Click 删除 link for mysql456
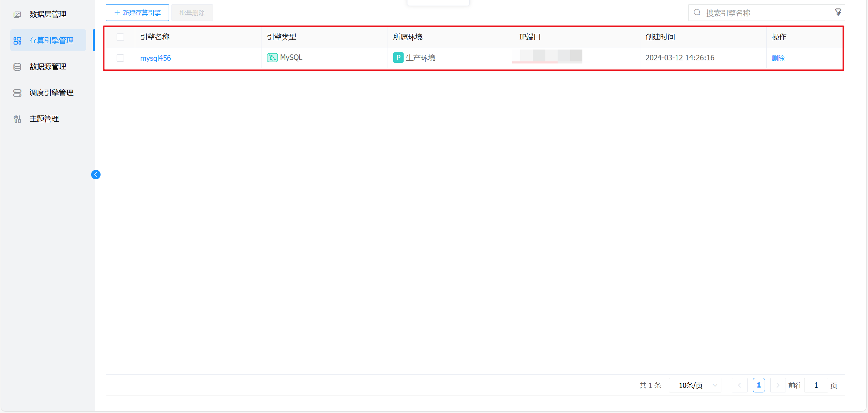Screen dimensions: 868x413 coord(778,58)
